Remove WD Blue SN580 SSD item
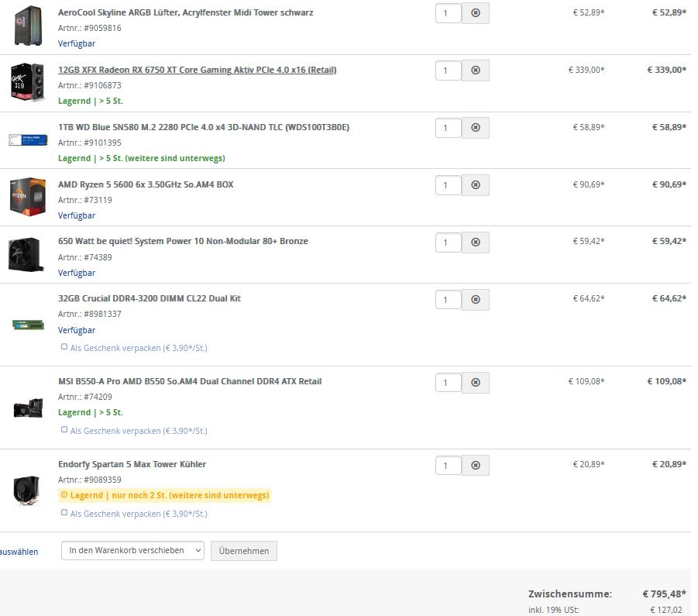 (x=476, y=128)
